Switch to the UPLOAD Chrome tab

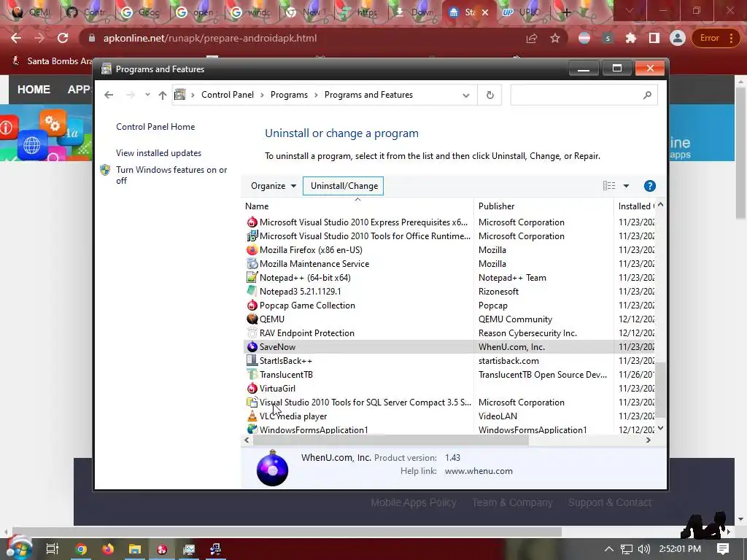524,12
